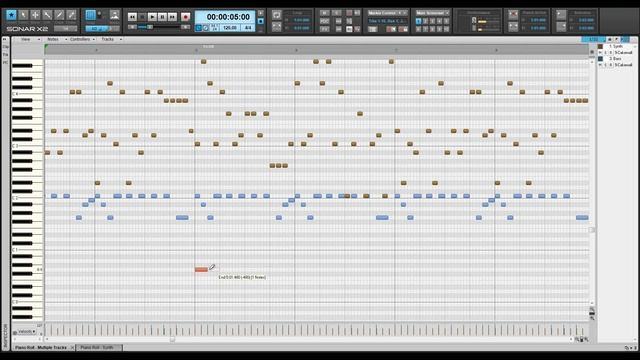Click Selection module bottom icon

561,27
